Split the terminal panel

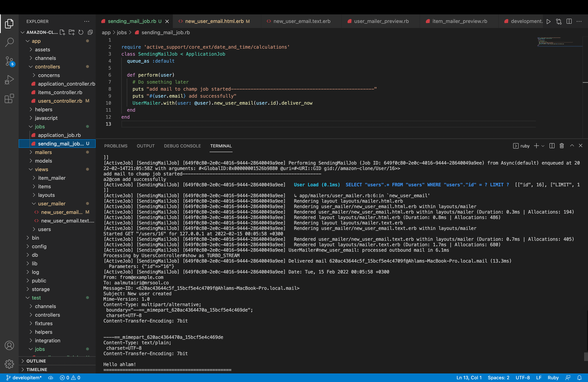[552, 146]
